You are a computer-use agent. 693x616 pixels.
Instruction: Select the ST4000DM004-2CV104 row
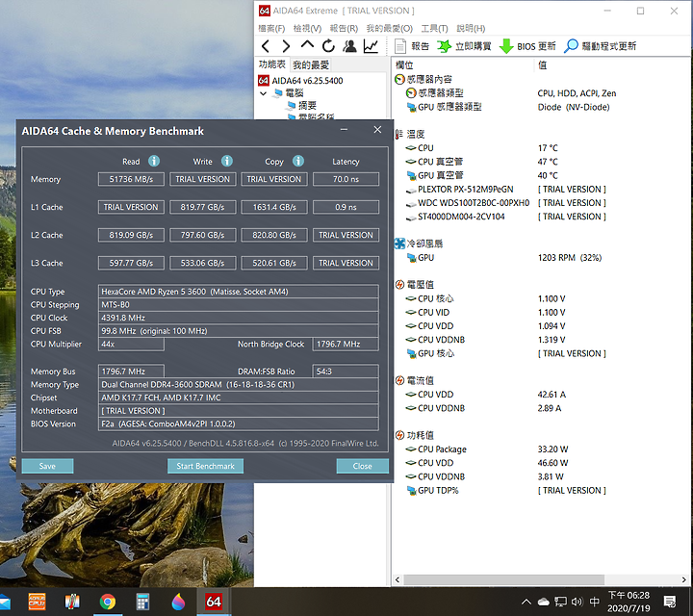[x=505, y=217]
